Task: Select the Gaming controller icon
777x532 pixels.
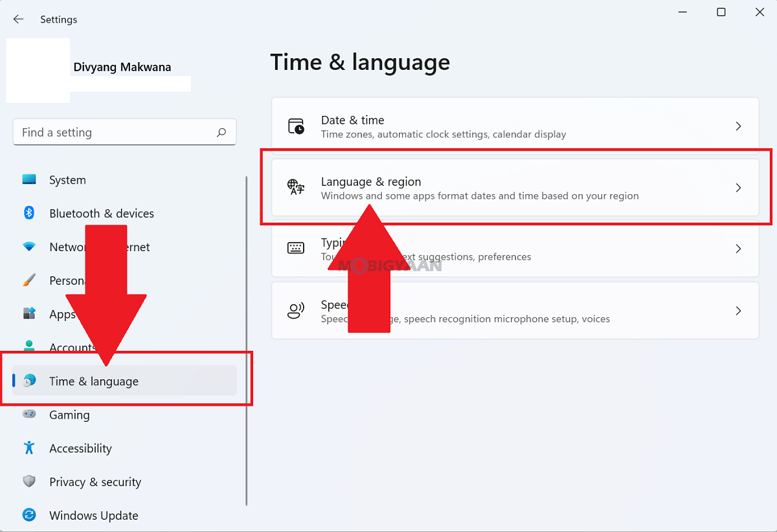Action: pyautogui.click(x=29, y=414)
